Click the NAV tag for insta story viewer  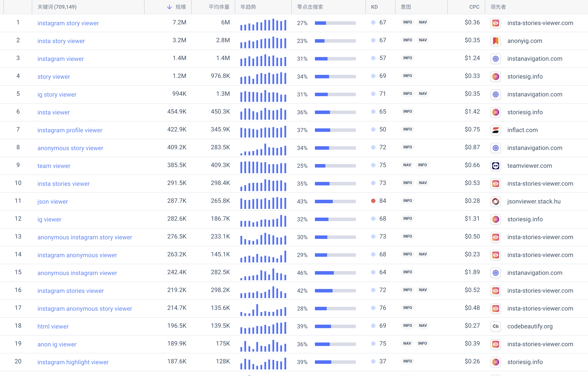tap(423, 40)
